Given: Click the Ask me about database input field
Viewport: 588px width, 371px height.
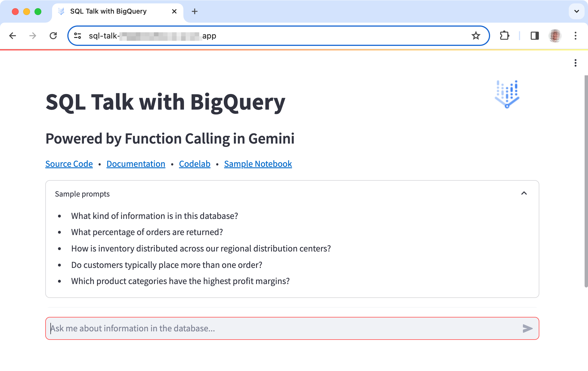Looking at the screenshot, I should (x=292, y=329).
